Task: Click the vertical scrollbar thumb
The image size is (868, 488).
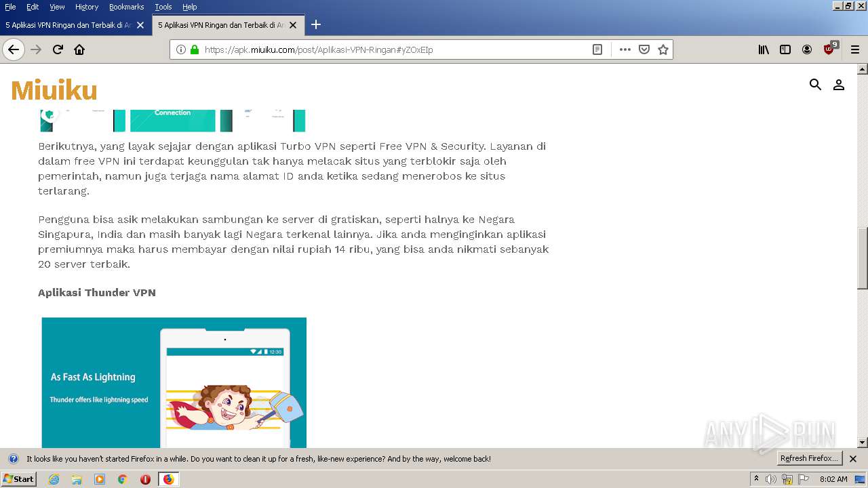Action: (863, 258)
